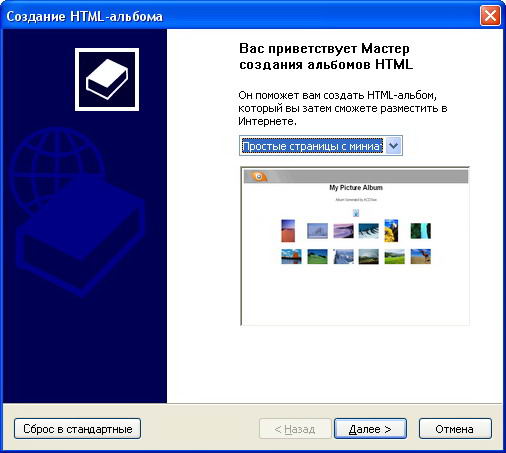Image resolution: width=506 pixels, height=453 pixels.
Task: Close the HTML album wizard window
Action: click(490, 16)
